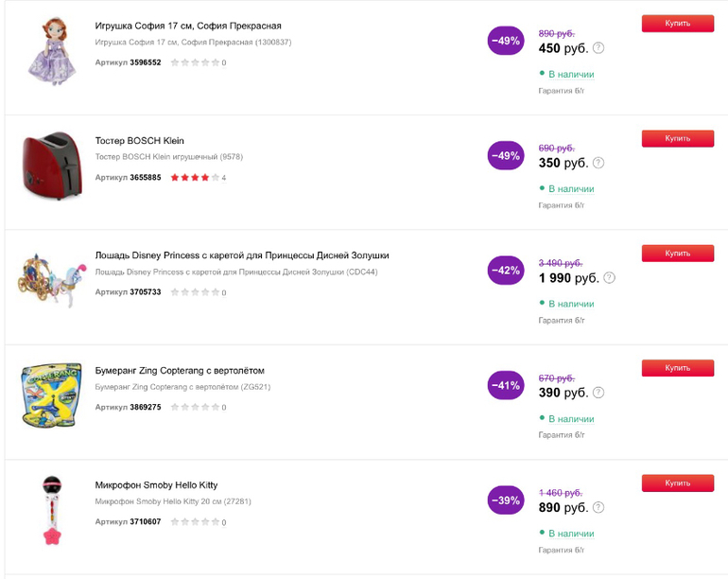Open price info icon next to 1 990 руб.
Image resolution: width=728 pixels, height=579 pixels.
coord(609,278)
